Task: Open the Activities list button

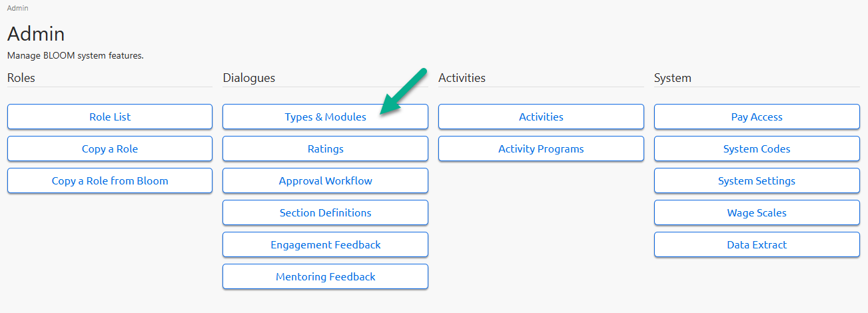Action: point(541,117)
